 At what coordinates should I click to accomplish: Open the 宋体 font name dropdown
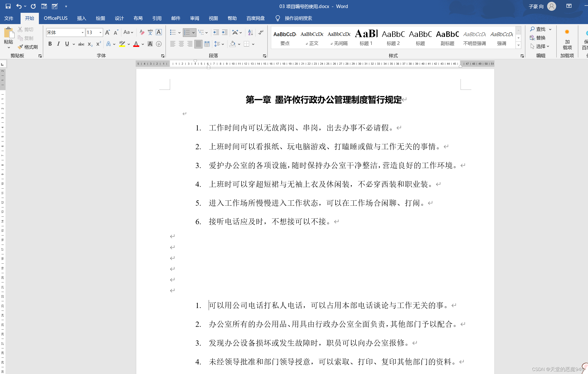coord(83,33)
